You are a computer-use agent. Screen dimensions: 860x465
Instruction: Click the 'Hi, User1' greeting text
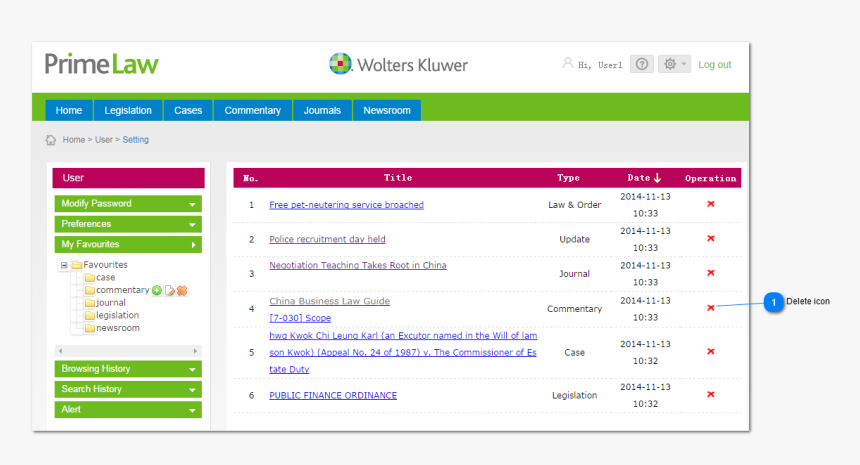tap(600, 65)
